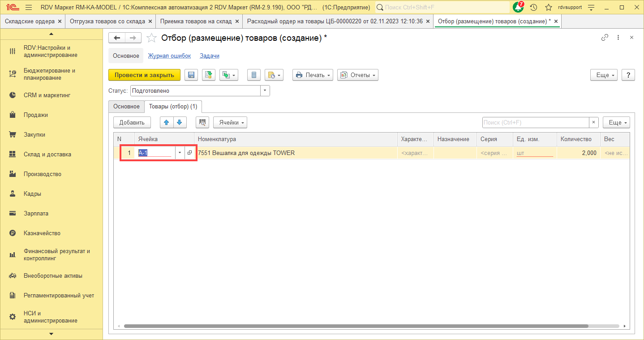Click the table search field Поиск
This screenshot has width=644, height=340.
tap(535, 122)
